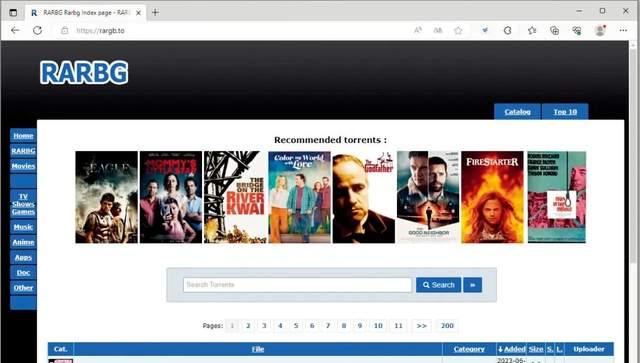Open browser settings three-dots menu
This screenshot has width=640, height=363.
[x=623, y=30]
